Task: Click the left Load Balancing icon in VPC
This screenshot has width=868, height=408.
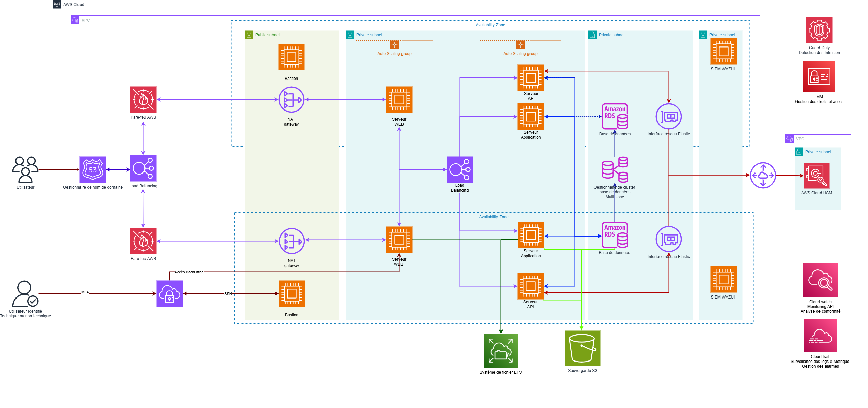Action: 143,168
